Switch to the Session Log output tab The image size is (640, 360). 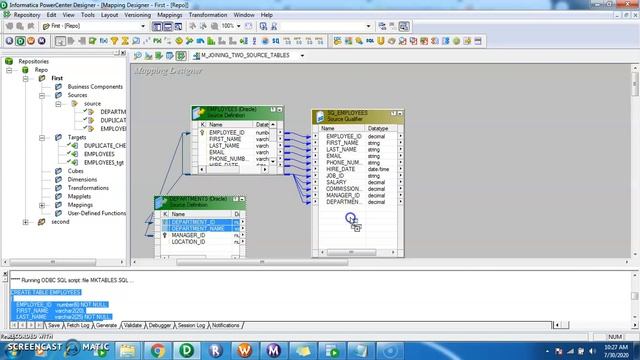pos(191,325)
